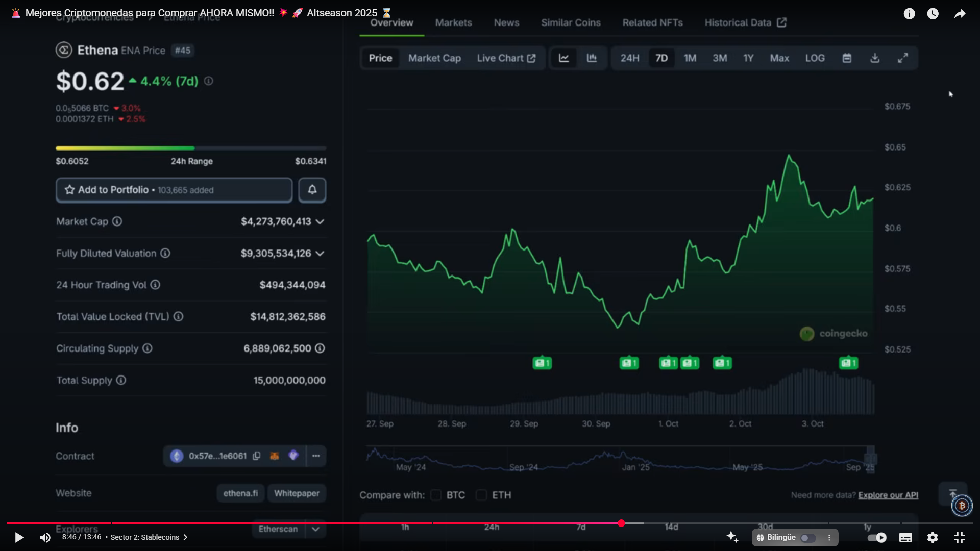Check the ETH compare checkbox
The width and height of the screenshot is (980, 551).
(481, 495)
